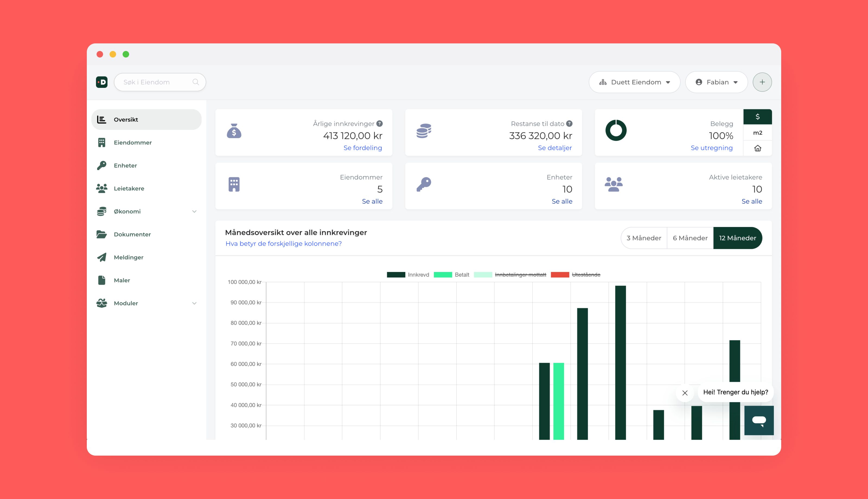Click the Duett D logo icon
The image size is (868, 499).
pyautogui.click(x=102, y=82)
